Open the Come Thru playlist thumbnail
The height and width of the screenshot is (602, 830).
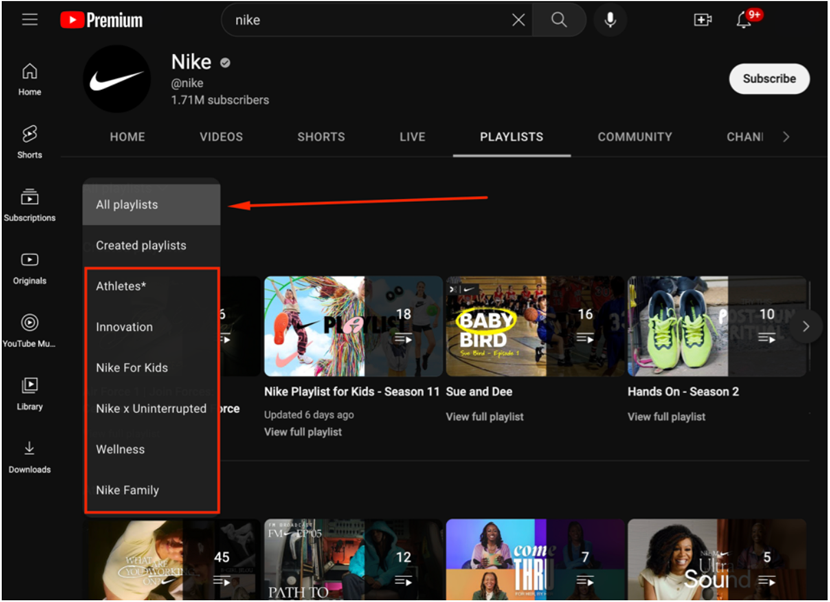[x=535, y=559]
